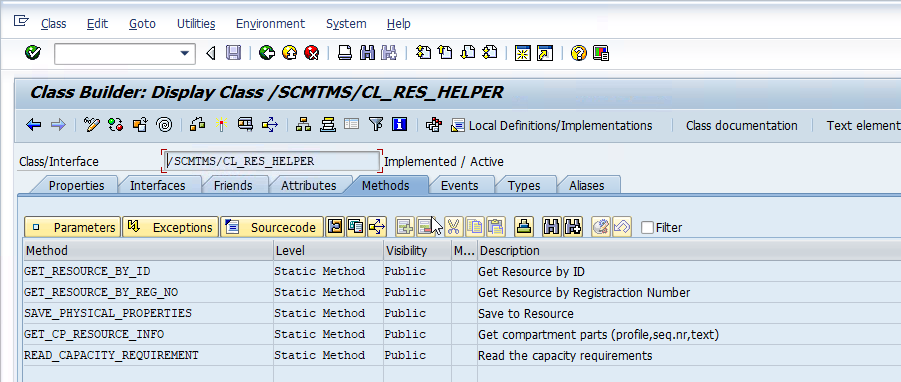Switch to the Properties tab
Screen dimensions: 901x382
pos(76,186)
